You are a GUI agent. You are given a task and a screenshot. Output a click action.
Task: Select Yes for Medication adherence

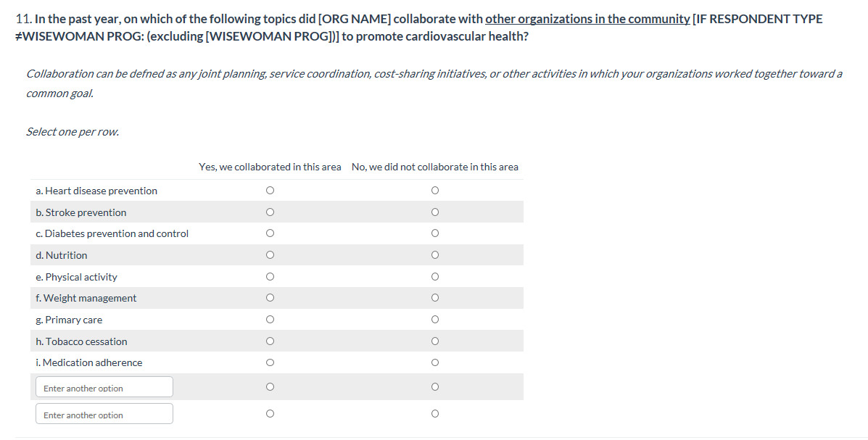[270, 362]
